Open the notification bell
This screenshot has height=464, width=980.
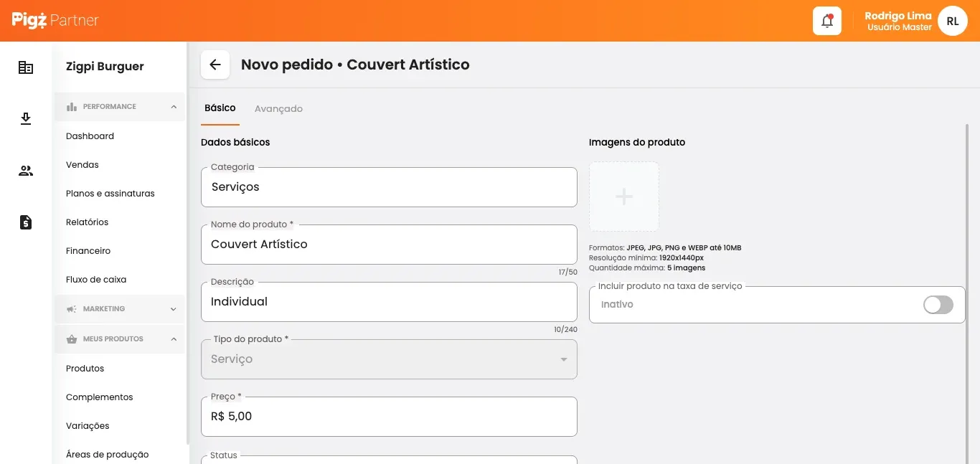pos(826,21)
